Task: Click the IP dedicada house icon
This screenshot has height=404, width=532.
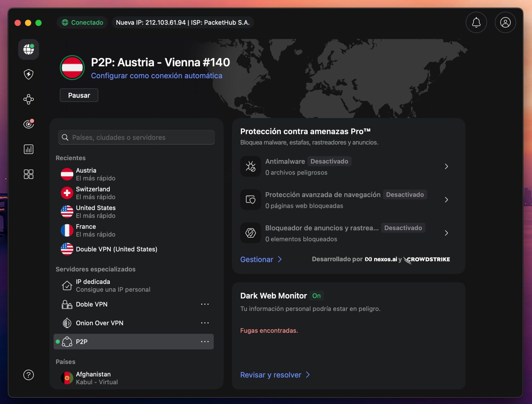Action: coord(67,285)
